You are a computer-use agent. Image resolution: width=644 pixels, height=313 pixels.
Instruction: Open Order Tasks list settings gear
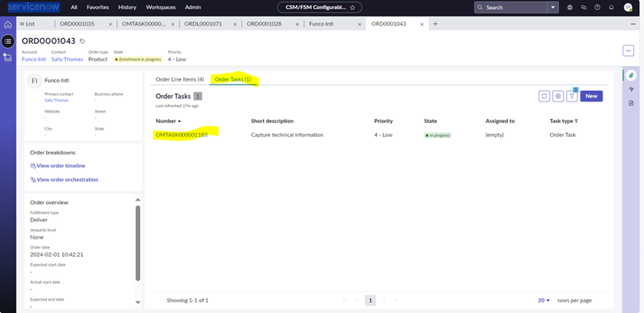tap(557, 97)
